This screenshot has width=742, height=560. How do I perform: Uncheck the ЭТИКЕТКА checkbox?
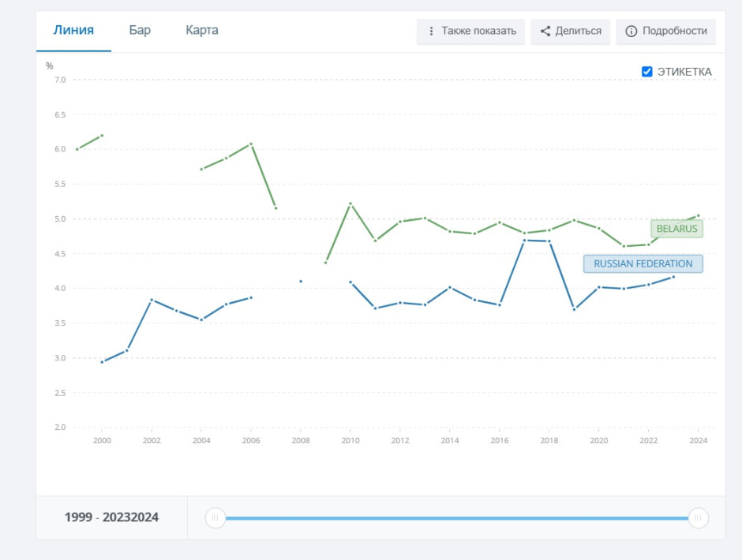point(647,72)
